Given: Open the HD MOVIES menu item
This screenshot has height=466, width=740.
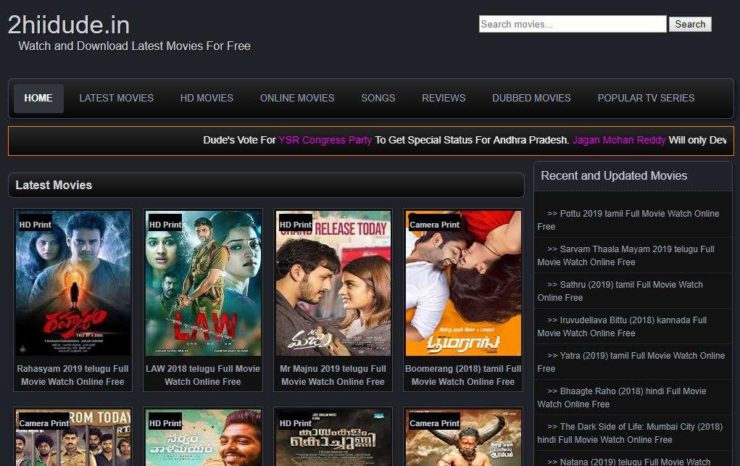Looking at the screenshot, I should pyautogui.click(x=207, y=98).
